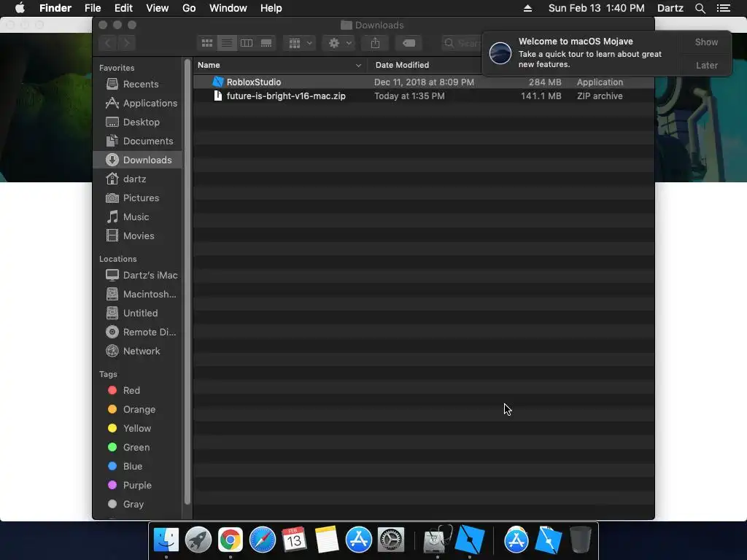Filter by the Yellow tag

tap(138, 429)
